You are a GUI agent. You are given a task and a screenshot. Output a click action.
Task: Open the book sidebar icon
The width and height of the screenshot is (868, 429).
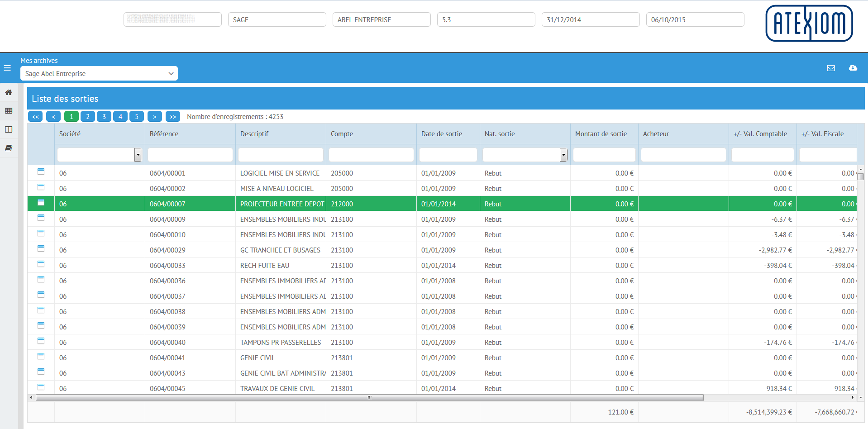pyautogui.click(x=9, y=148)
